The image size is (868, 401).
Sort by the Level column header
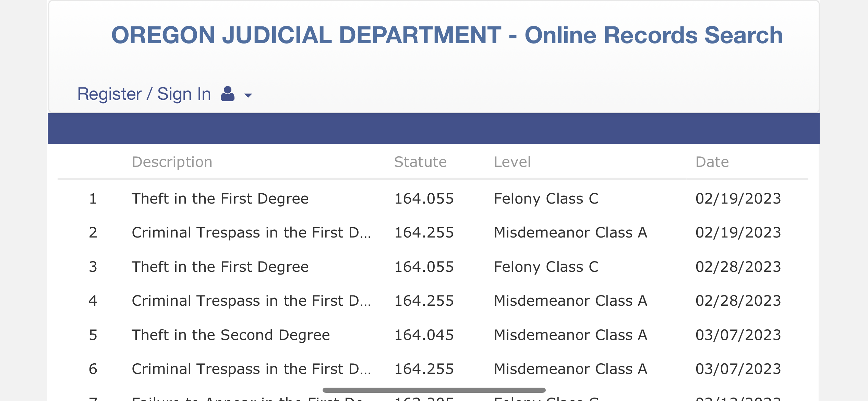click(512, 162)
